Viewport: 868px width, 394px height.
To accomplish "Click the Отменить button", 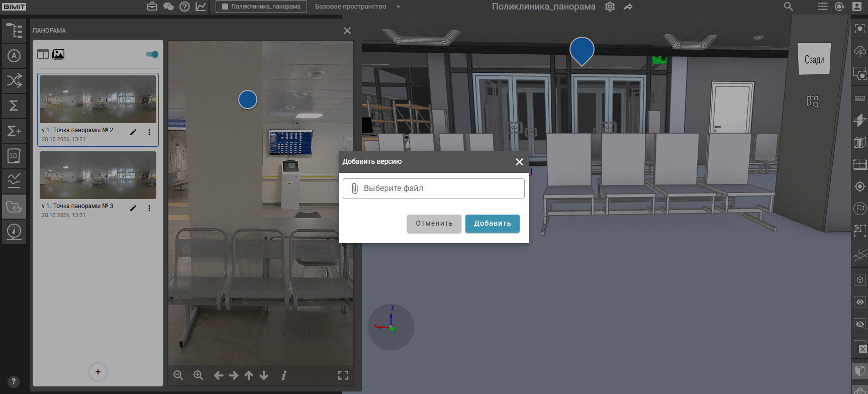I will [434, 224].
